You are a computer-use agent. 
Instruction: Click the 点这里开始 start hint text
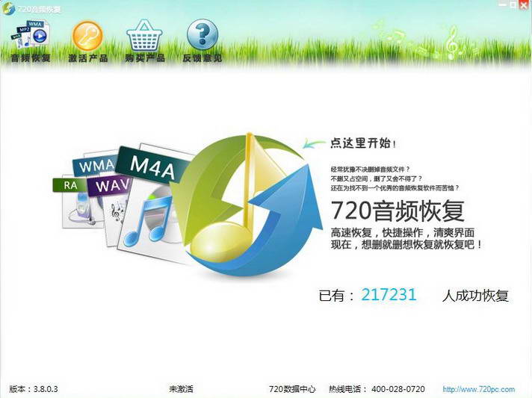[362, 143]
